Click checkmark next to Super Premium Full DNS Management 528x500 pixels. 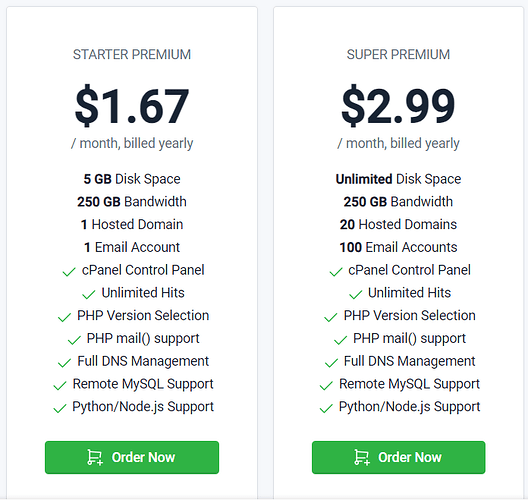pyautogui.click(x=331, y=363)
